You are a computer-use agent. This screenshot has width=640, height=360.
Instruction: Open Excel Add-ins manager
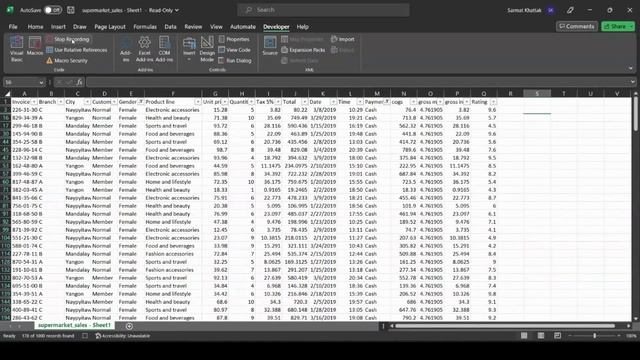144,49
